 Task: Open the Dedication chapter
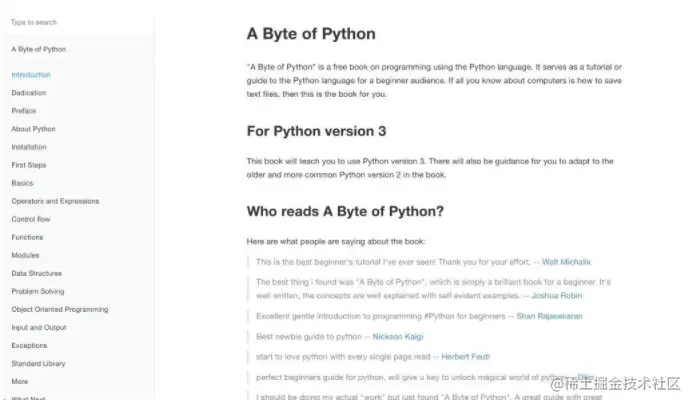[x=29, y=93]
